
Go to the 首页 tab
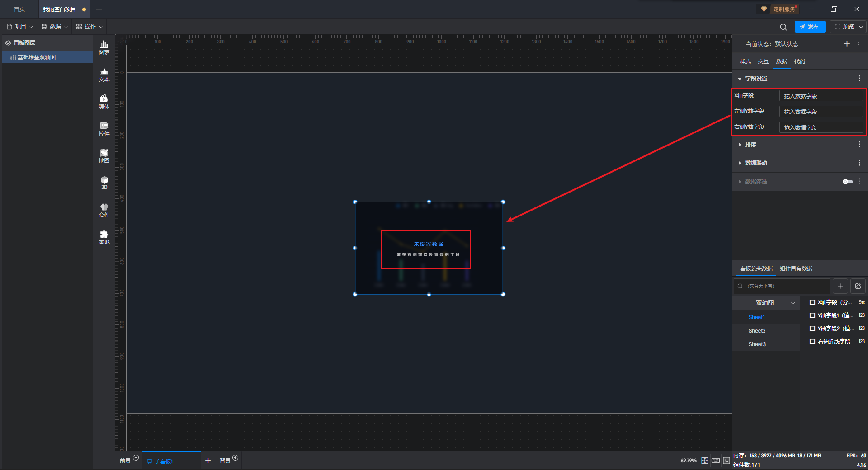click(19, 9)
